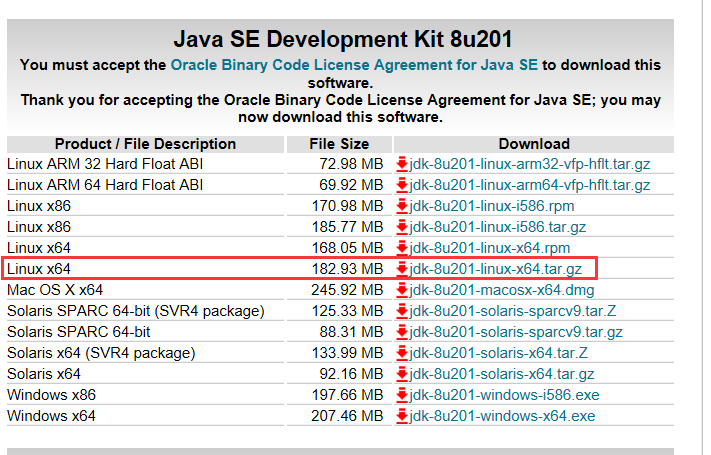
Task: Select the 207.46 MB file size
Action: (x=347, y=416)
